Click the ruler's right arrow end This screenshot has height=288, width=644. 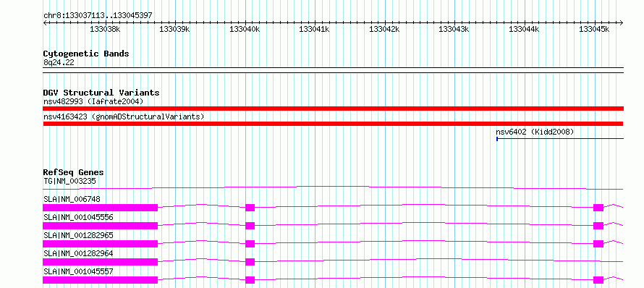[x=621, y=22]
